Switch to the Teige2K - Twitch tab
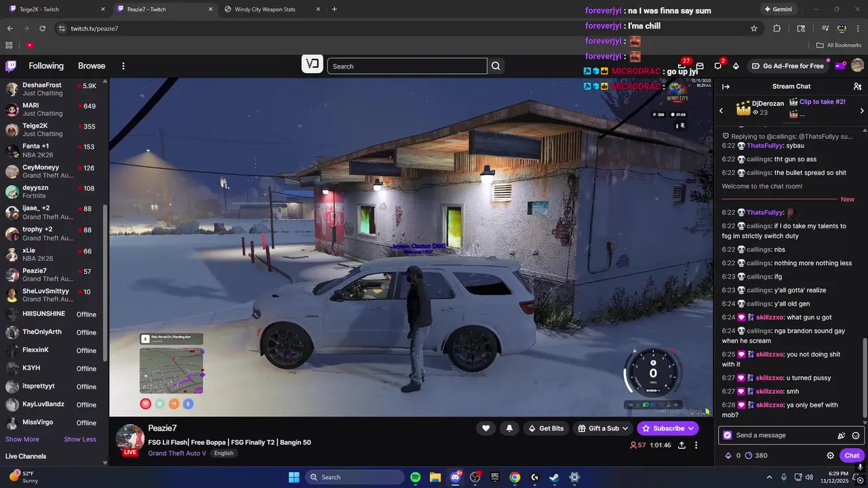This screenshot has width=868, height=488. point(56,9)
